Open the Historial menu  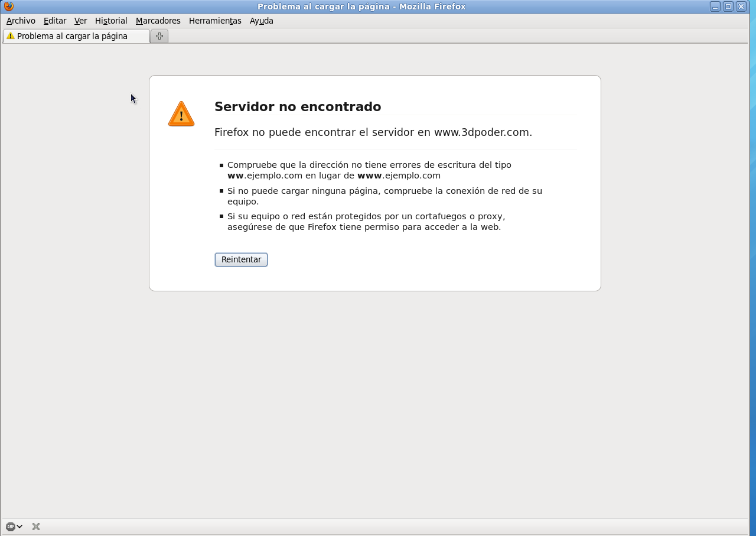[111, 21]
